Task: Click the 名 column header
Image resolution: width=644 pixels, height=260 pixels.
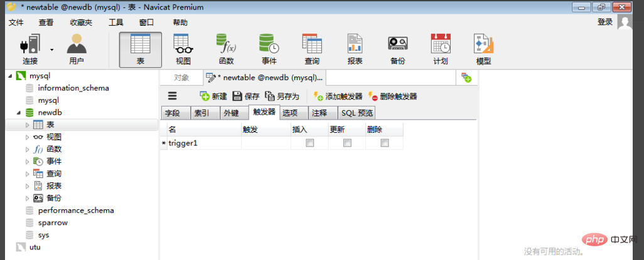Action: [204, 130]
